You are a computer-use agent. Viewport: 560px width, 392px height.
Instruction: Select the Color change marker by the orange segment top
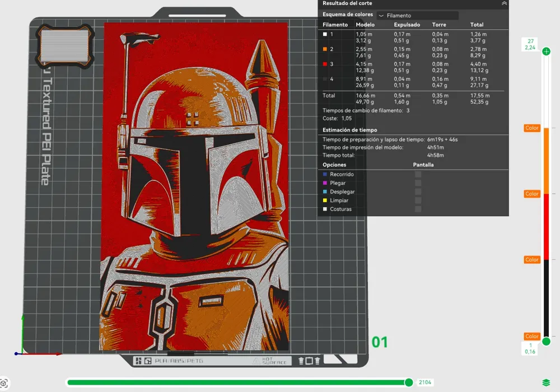(x=532, y=128)
